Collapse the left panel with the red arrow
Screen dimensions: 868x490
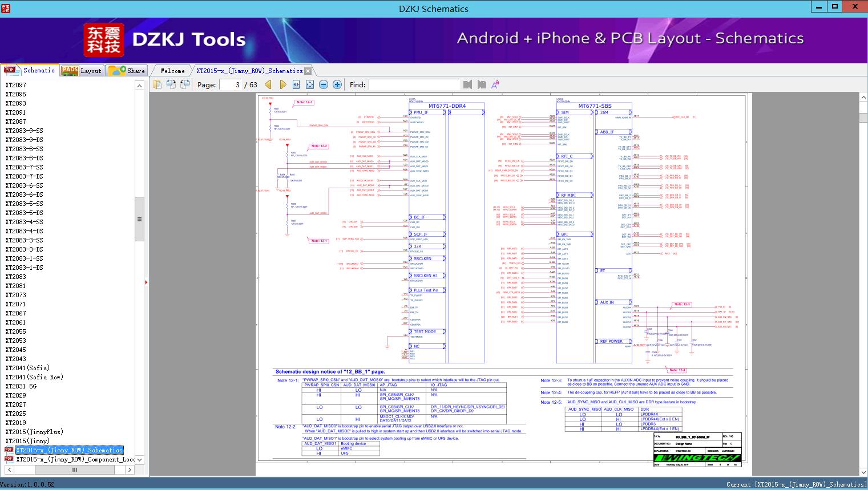(x=146, y=282)
